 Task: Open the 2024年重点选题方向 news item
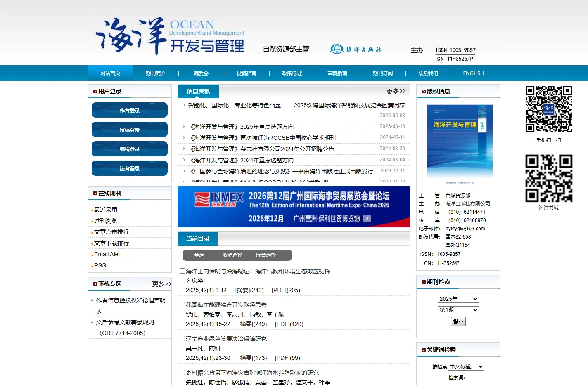coord(241,160)
